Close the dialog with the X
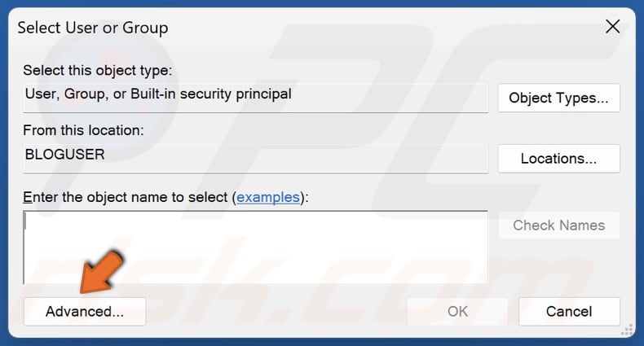Screen dimensions: 644x346 (x=612, y=27)
